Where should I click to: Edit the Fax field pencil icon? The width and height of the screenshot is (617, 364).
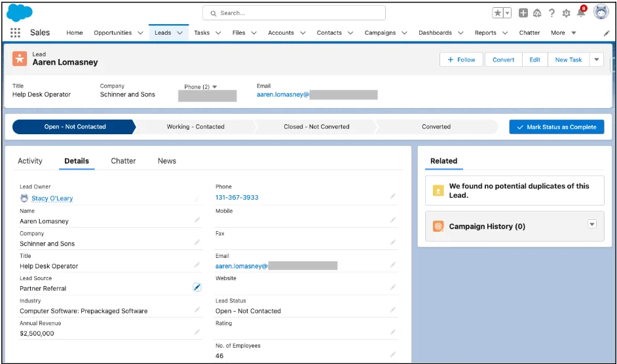point(393,242)
